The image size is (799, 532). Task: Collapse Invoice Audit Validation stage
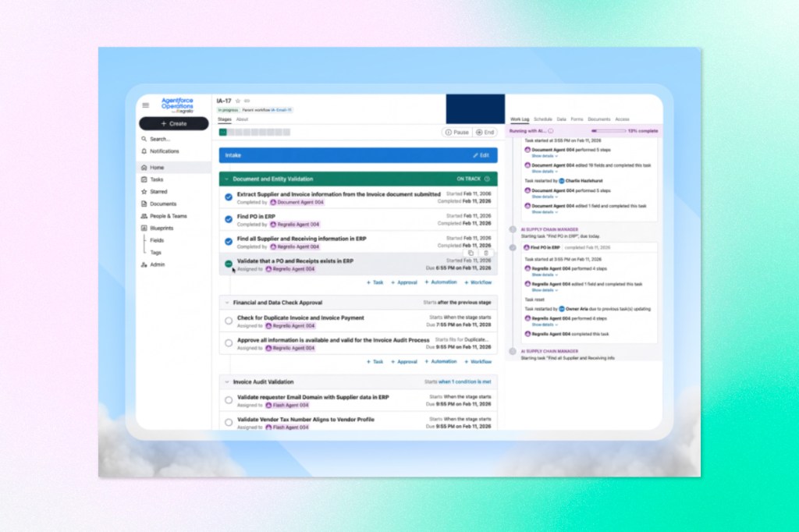227,381
